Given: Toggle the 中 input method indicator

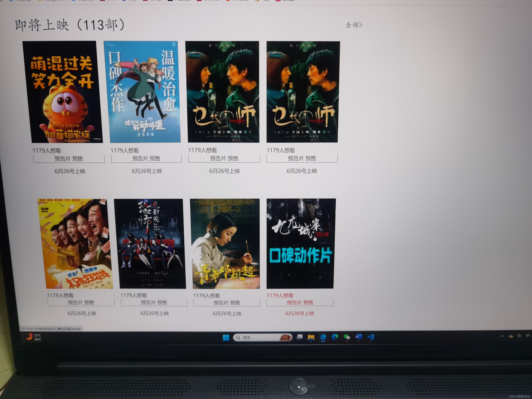Looking at the screenshot, I should [519, 336].
